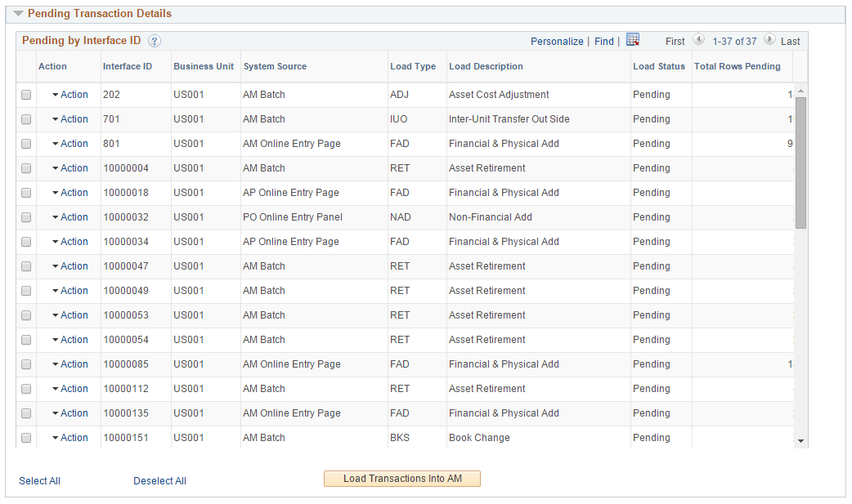Screen dimensions: 852x504
Task: Check the row checkbox for Interface ID 701
Action: 25,118
